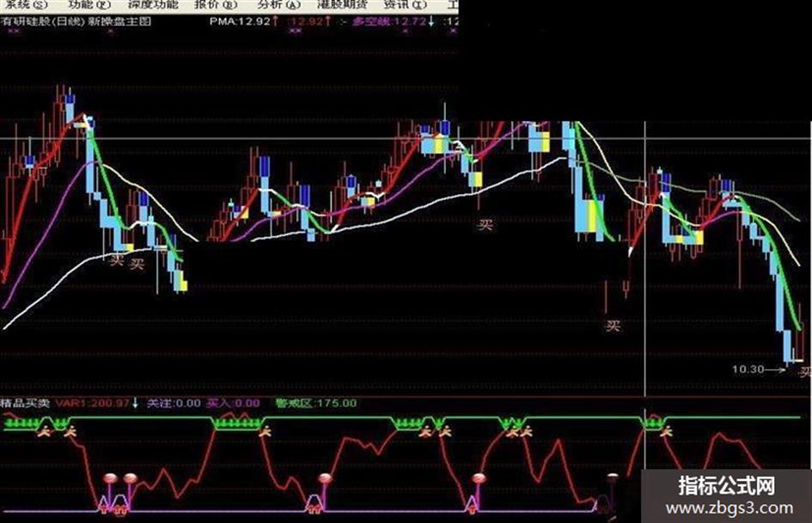
Task: Open the 资讯(I) menu
Action: pyautogui.click(x=406, y=4)
